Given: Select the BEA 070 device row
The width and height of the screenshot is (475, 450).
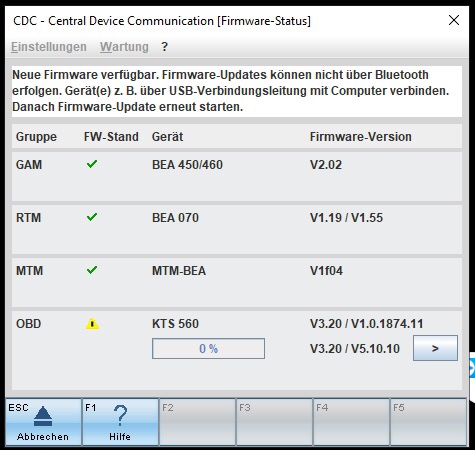Looking at the screenshot, I should pyautogui.click(x=237, y=229).
